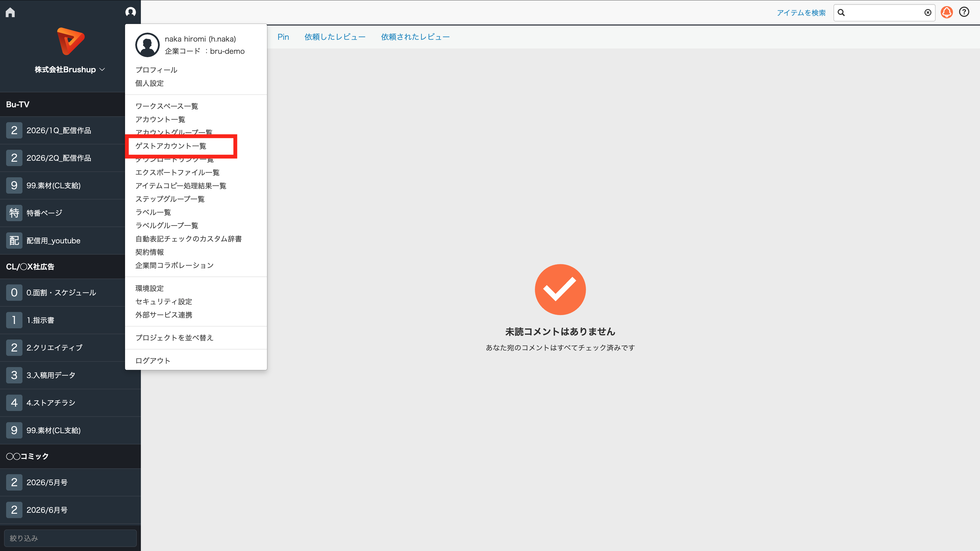Click ログアウト to sign out
Screen dimensions: 980x551
pyautogui.click(x=153, y=360)
